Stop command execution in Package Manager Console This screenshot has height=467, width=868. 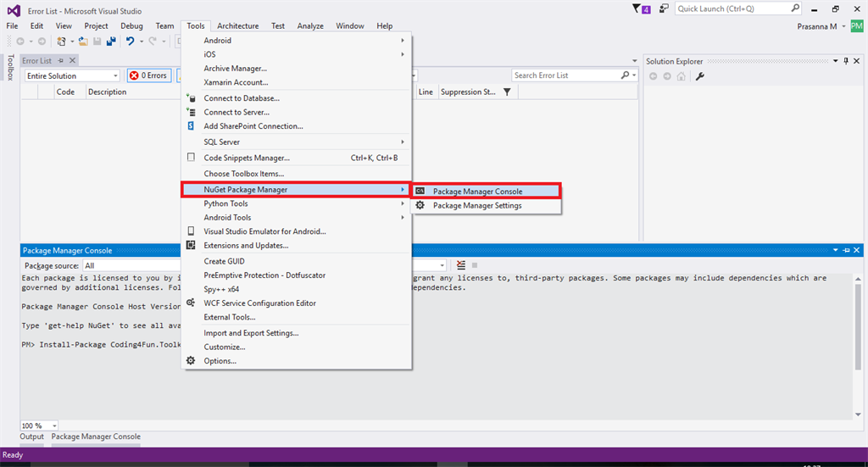point(475,265)
